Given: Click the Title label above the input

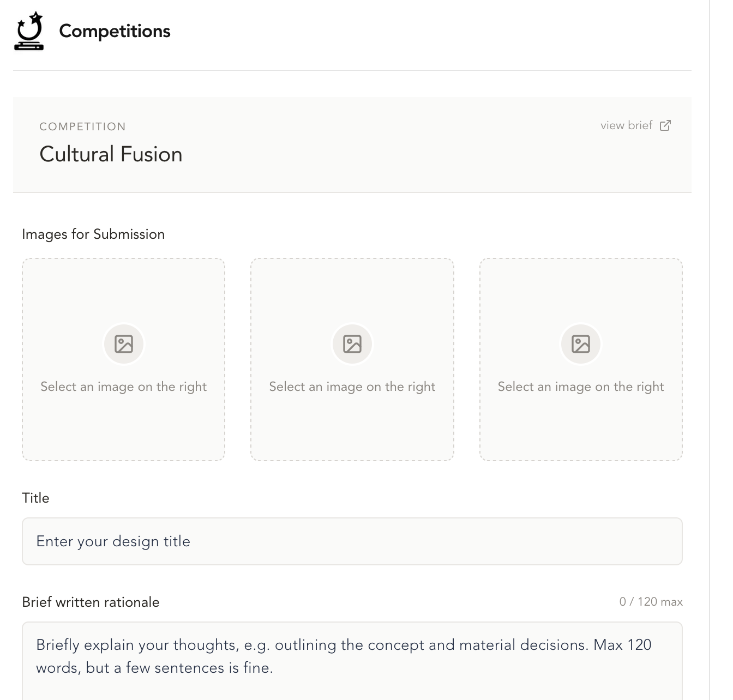Looking at the screenshot, I should [x=36, y=497].
